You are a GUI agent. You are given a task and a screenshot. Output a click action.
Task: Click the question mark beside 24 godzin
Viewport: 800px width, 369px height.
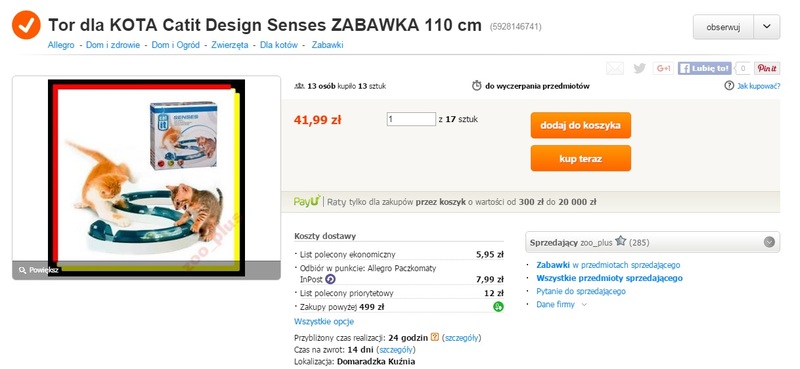(x=435, y=337)
